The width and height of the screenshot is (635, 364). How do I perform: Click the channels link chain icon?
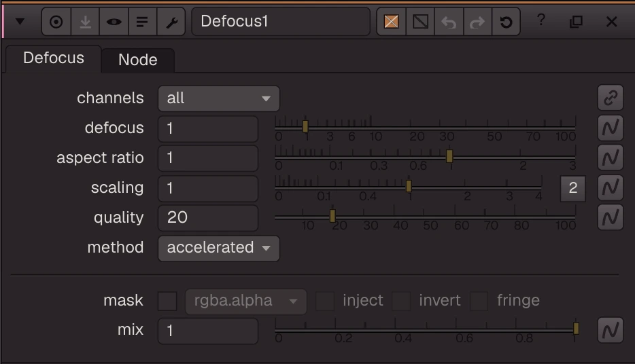coord(611,98)
